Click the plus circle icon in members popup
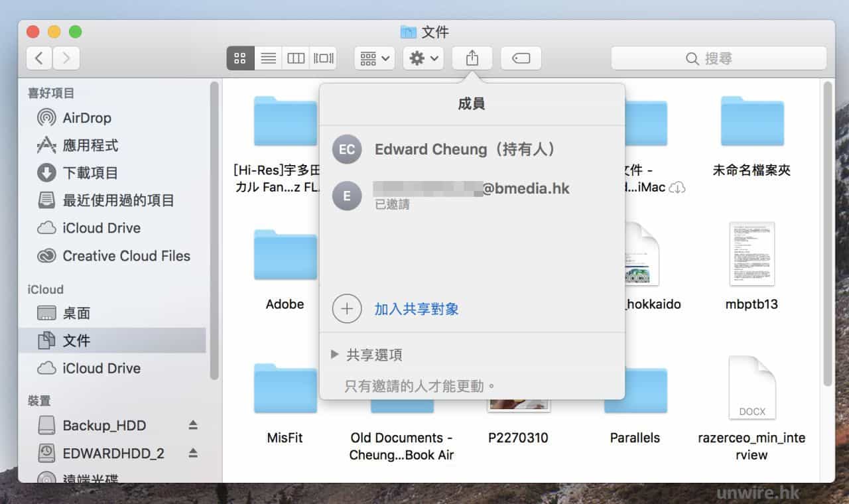Screen dimensions: 849x504 point(347,309)
